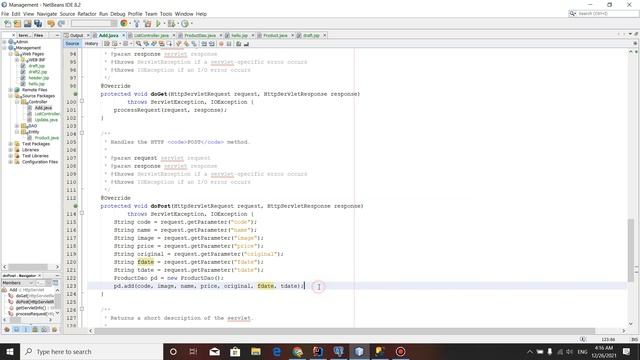
Task: Open the Members dropdown in Navigator
Action: point(18,282)
